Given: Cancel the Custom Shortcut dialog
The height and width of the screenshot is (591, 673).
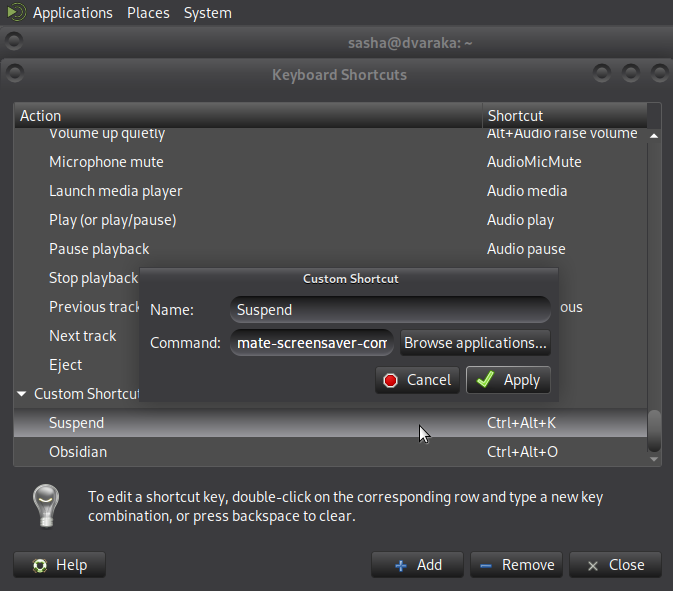Looking at the screenshot, I should [x=417, y=380].
